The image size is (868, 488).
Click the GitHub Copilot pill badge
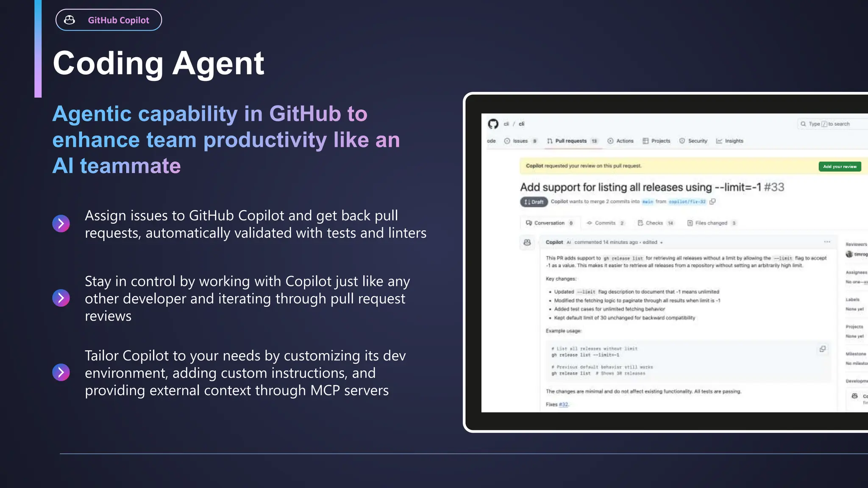click(x=108, y=20)
